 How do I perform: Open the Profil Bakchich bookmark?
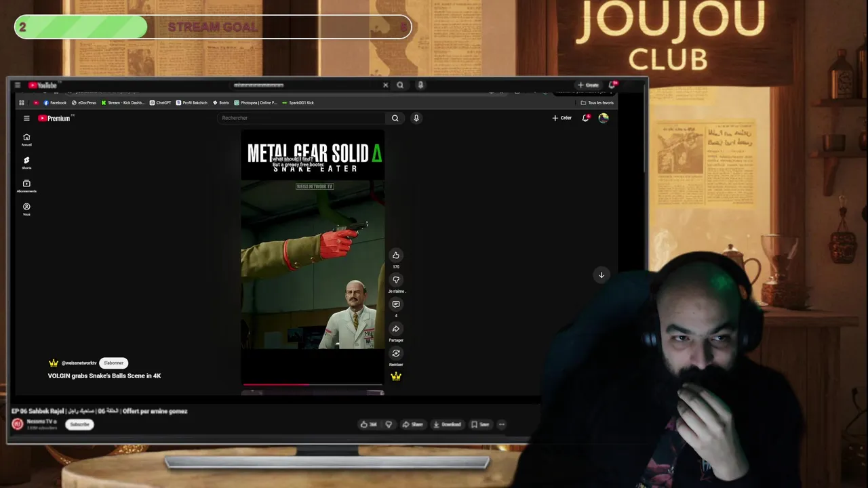pyautogui.click(x=192, y=103)
